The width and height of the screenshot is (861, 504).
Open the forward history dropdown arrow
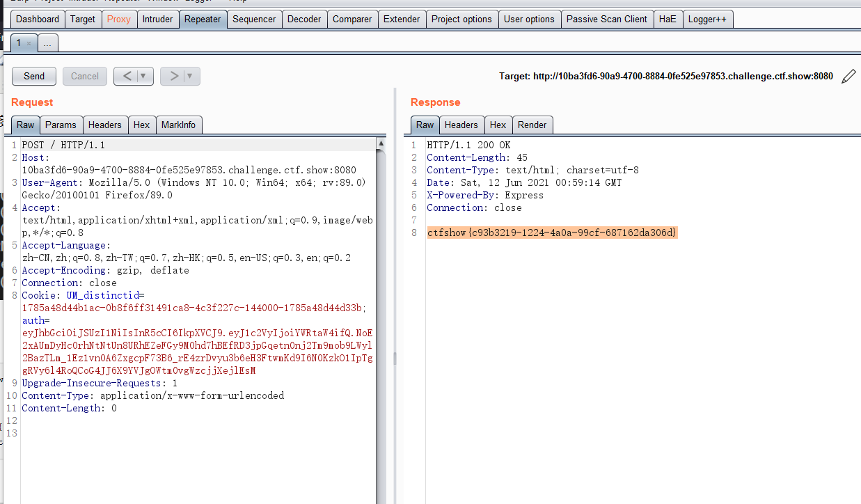tap(191, 76)
